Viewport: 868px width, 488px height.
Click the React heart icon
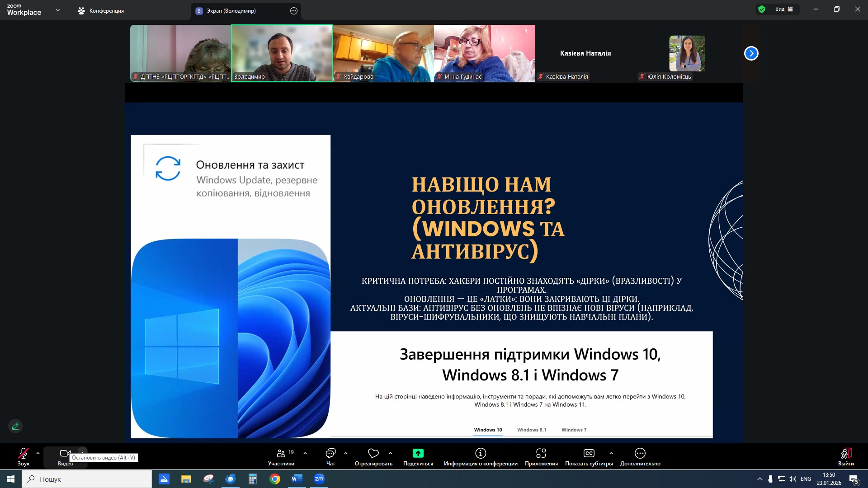[x=373, y=453]
